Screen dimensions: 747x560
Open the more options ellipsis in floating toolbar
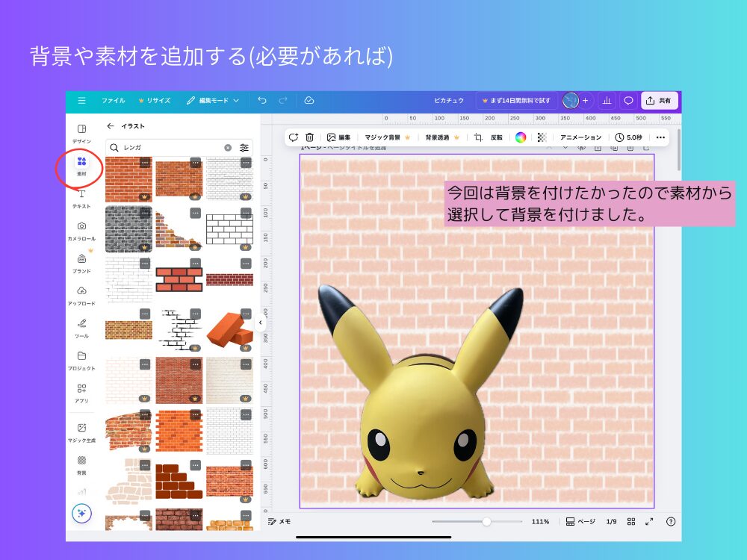click(660, 137)
